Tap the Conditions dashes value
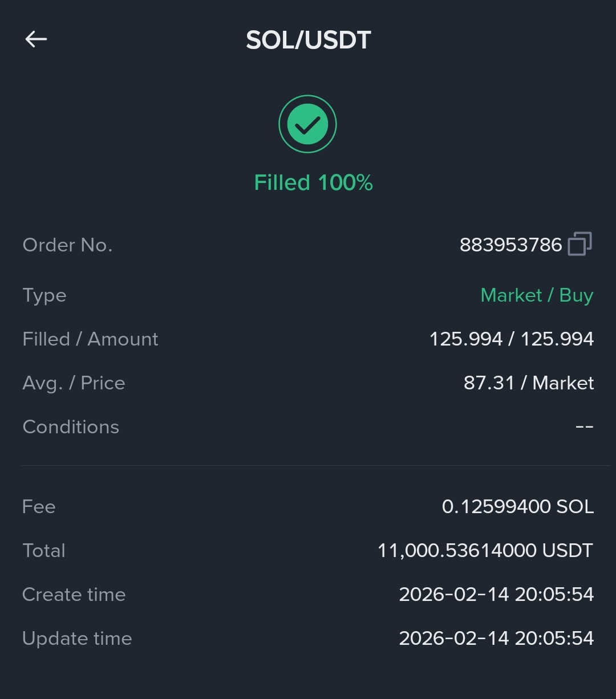The height and width of the screenshot is (699, 616). (x=585, y=427)
